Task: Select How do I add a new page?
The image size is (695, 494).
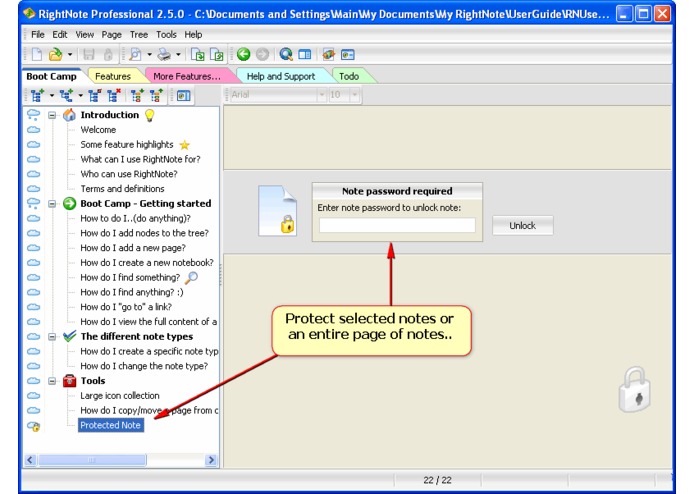Action: [133, 248]
